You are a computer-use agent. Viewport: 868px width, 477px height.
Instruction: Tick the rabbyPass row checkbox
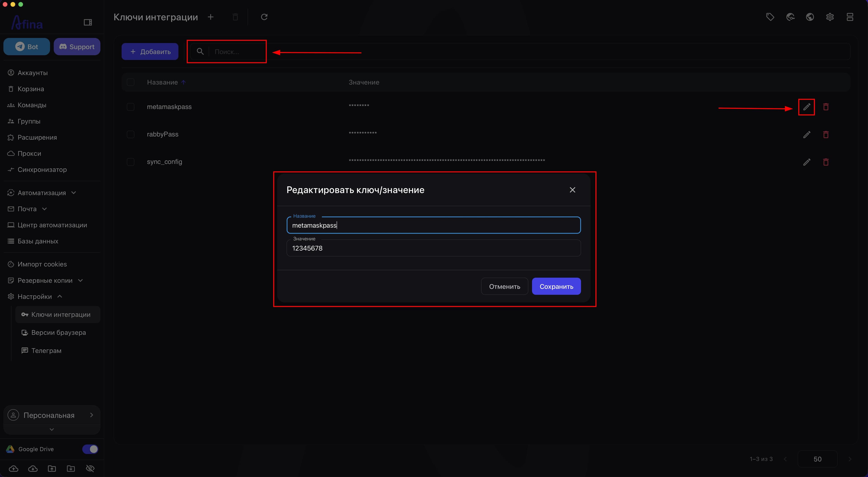coord(130,134)
